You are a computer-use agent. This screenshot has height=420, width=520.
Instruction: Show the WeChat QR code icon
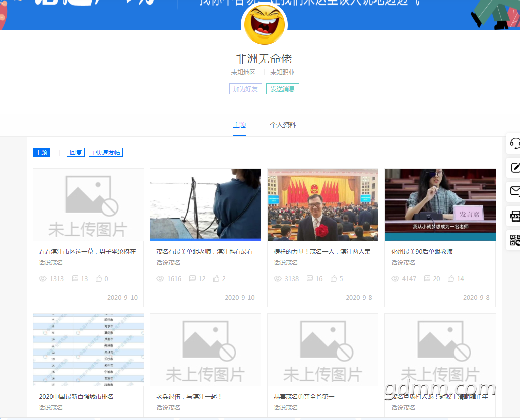pyautogui.click(x=514, y=240)
